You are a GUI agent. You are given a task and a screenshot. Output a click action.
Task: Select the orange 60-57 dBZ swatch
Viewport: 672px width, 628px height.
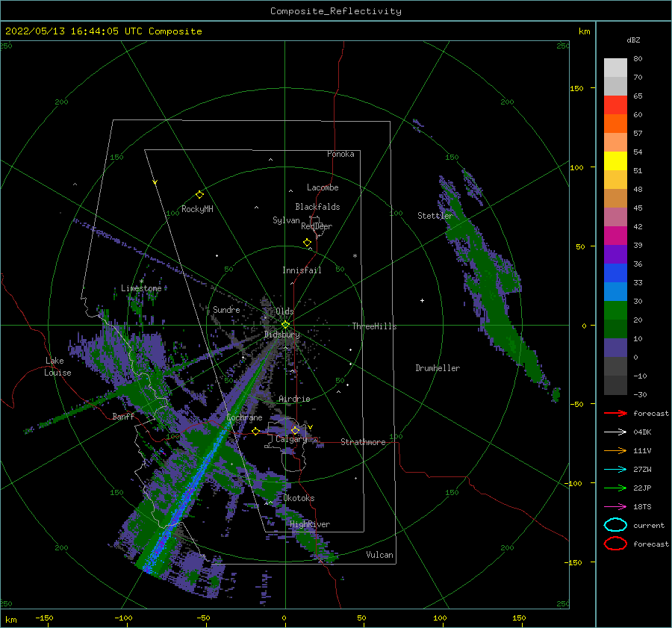(x=615, y=123)
